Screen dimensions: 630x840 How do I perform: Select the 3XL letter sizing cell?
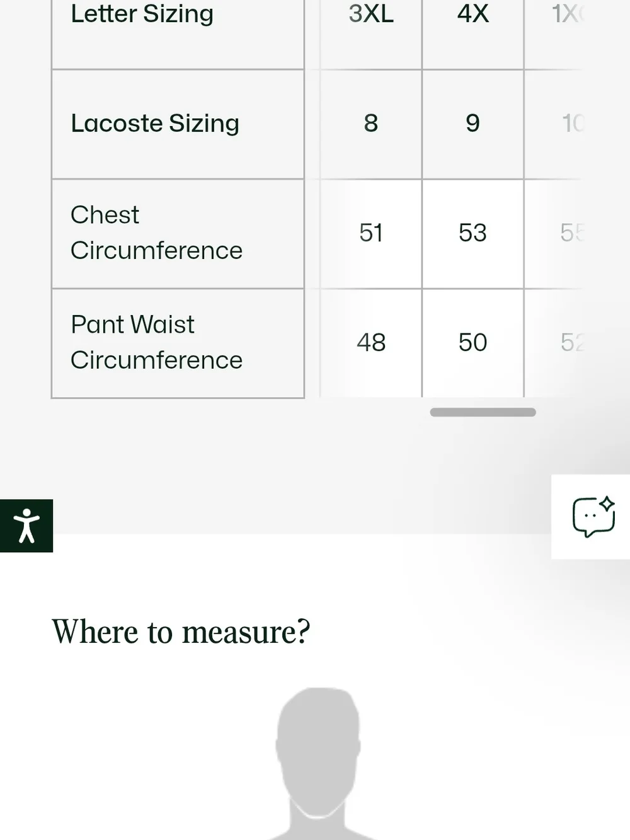pyautogui.click(x=371, y=25)
